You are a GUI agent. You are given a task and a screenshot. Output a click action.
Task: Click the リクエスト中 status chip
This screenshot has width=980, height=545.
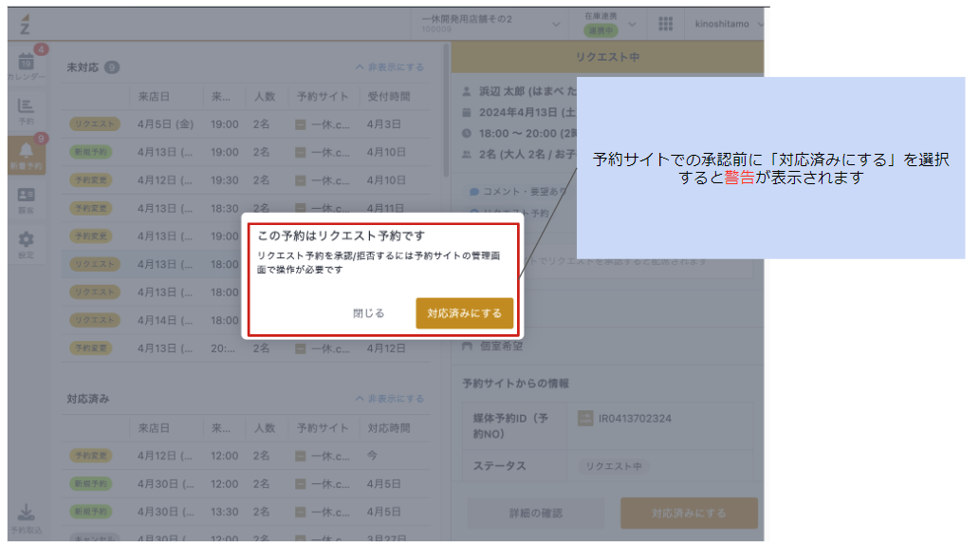pyautogui.click(x=613, y=466)
